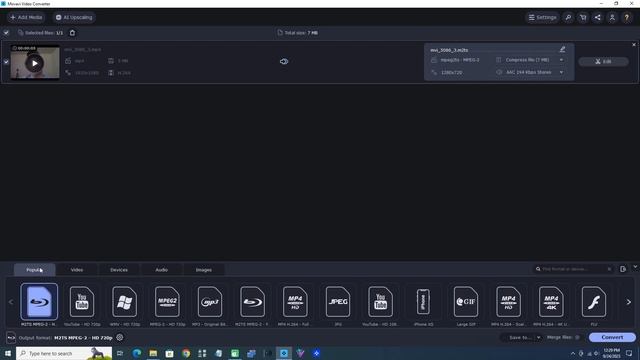640x360 pixels.
Task: Remove the file using its close X
Action: [634, 44]
